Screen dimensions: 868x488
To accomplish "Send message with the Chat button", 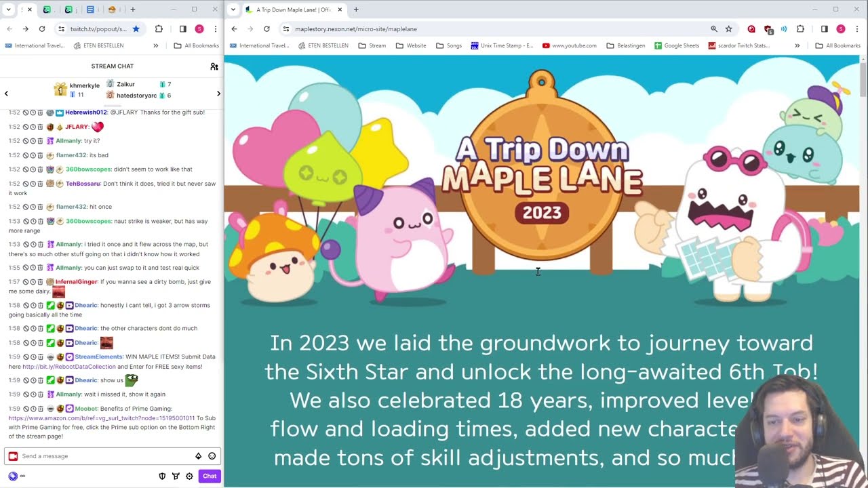I will (210, 476).
